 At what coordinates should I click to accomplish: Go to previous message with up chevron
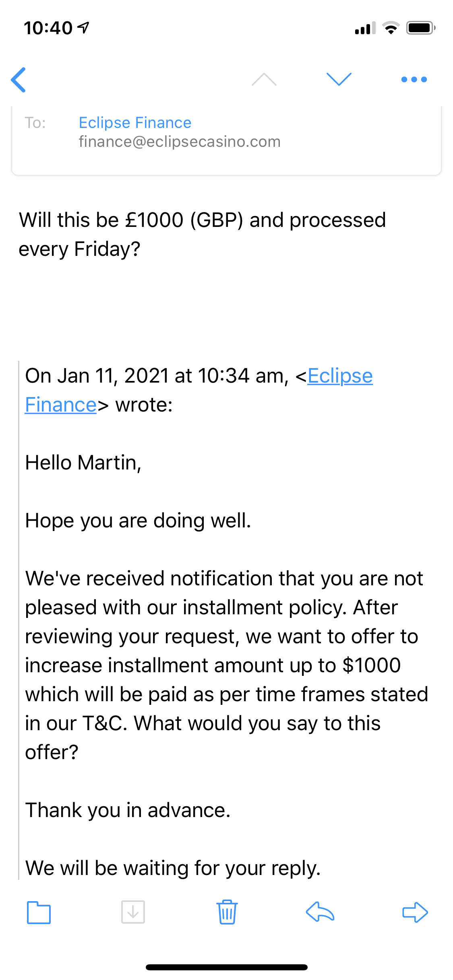point(264,79)
